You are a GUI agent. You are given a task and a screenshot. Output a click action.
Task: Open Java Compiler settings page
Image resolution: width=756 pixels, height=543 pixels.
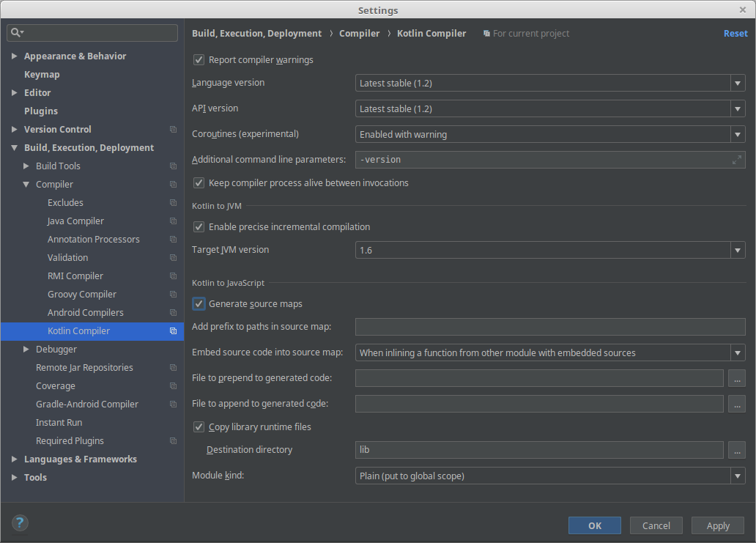click(x=75, y=221)
